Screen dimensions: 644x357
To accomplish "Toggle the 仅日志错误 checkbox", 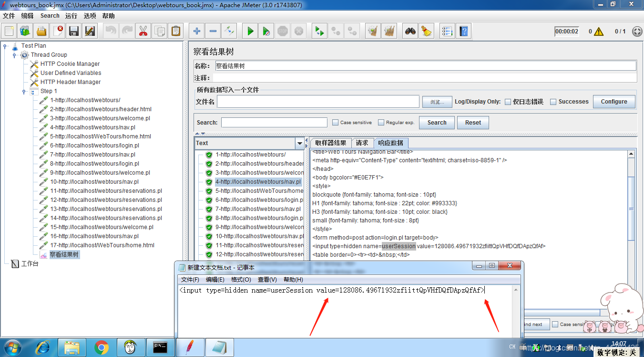I will [x=508, y=102].
